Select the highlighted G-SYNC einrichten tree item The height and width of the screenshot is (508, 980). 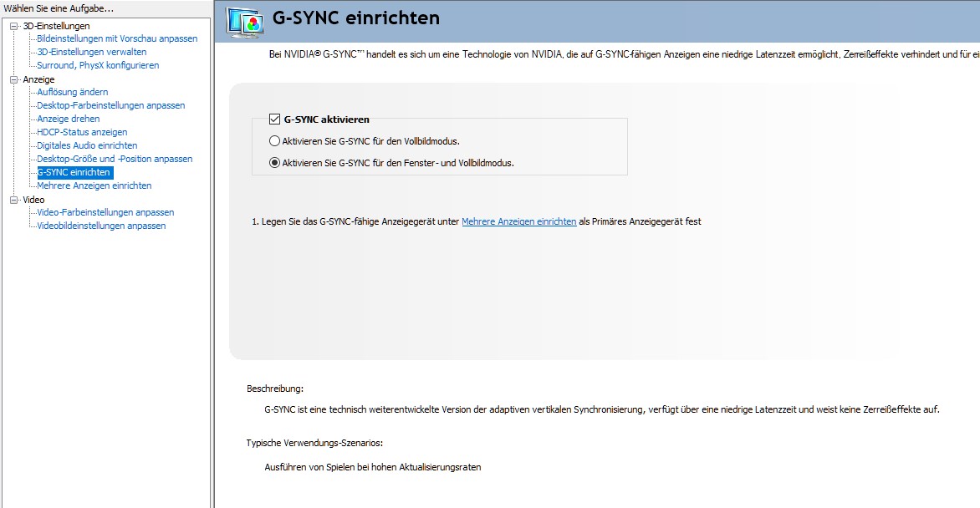[x=74, y=172]
